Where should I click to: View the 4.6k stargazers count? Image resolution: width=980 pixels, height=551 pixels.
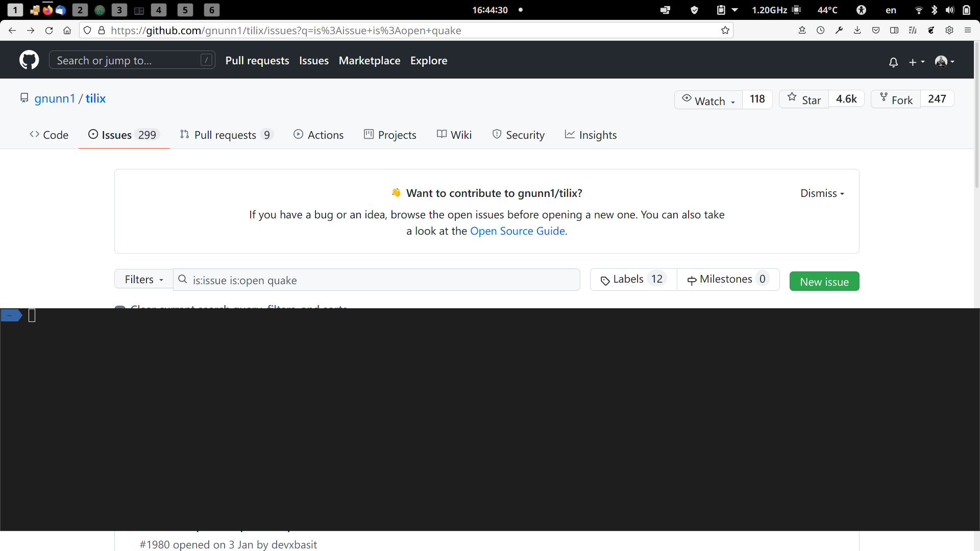[846, 99]
